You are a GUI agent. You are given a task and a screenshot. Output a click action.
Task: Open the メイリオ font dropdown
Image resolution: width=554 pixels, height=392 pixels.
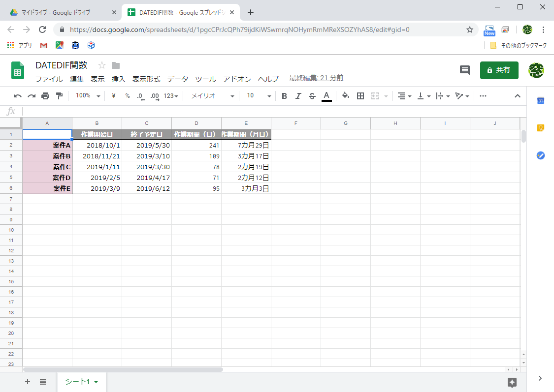coord(212,95)
